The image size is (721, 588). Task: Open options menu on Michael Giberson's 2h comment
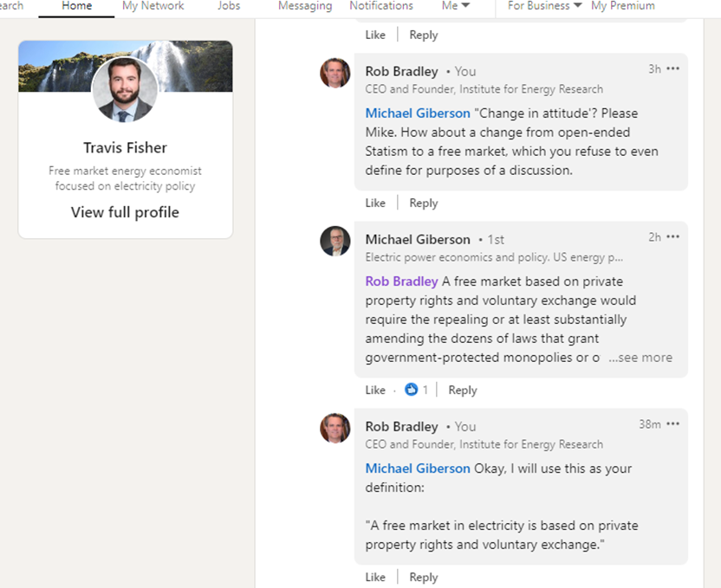672,237
